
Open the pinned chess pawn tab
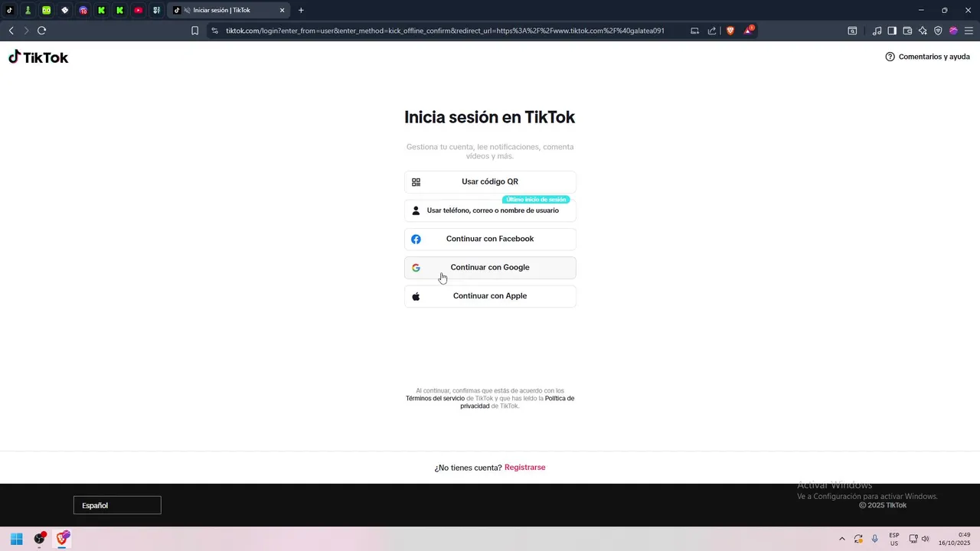[28, 10]
